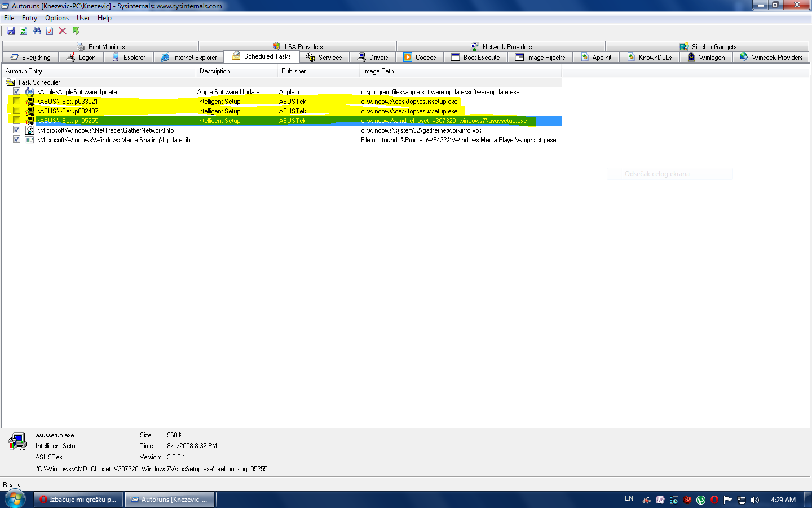This screenshot has width=812, height=508.
Task: Show the Codecs tab
Action: 420,57
